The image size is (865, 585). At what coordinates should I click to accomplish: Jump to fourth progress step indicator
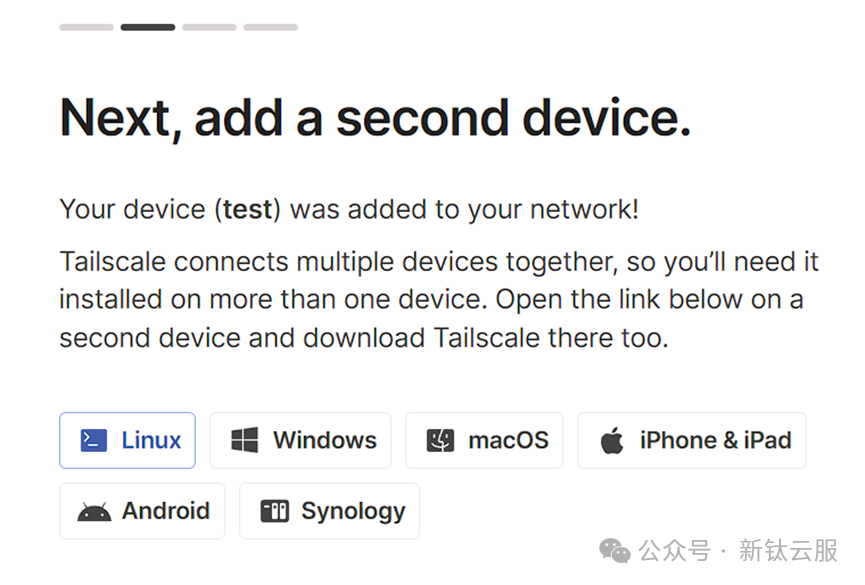pyautogui.click(x=271, y=27)
